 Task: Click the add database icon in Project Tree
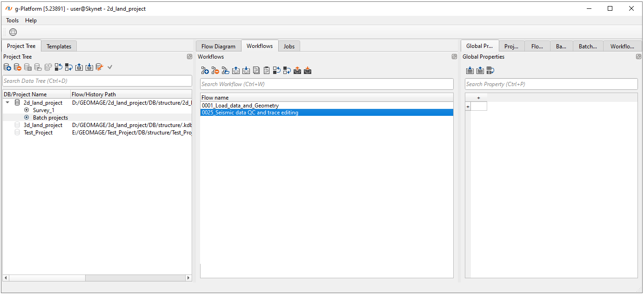pyautogui.click(x=7, y=67)
